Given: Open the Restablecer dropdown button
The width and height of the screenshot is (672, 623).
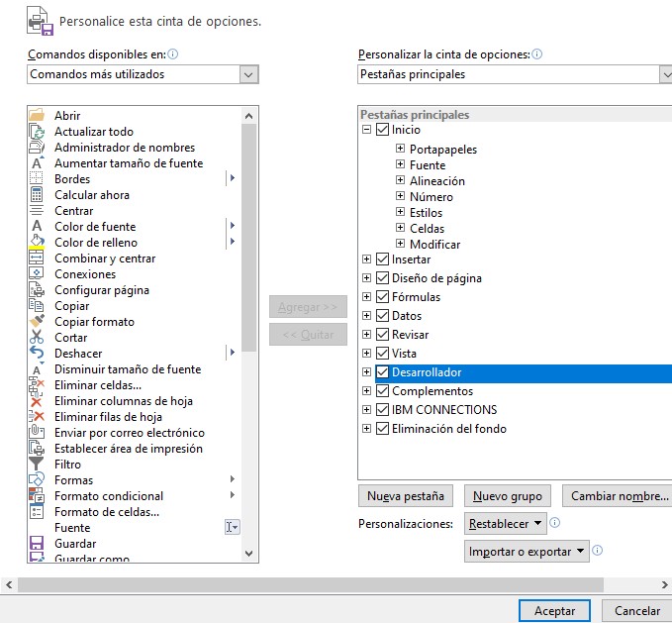Looking at the screenshot, I should (x=507, y=523).
